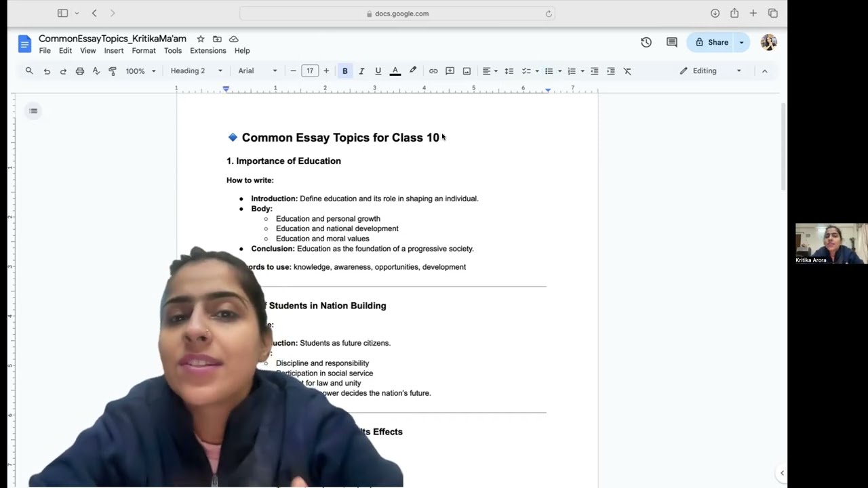Click the move to folder icon
Screen dimensions: 868x488
(x=217, y=39)
